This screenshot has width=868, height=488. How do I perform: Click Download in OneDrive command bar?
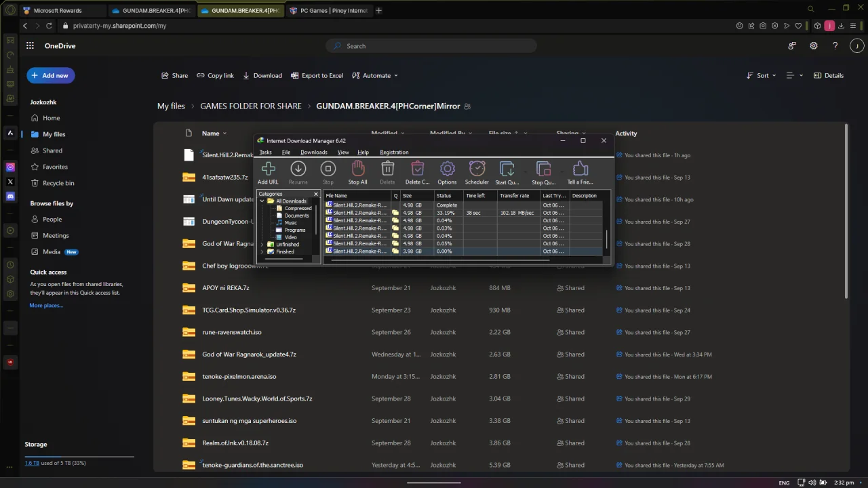262,75
